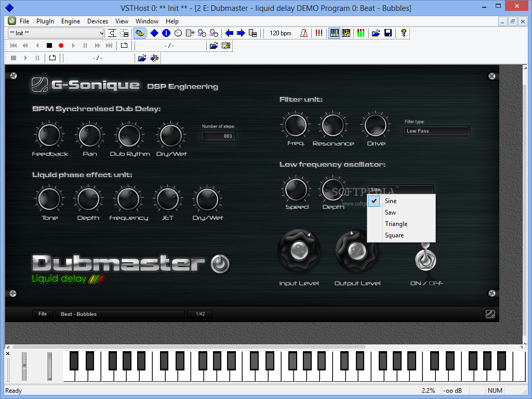
Task: Click the blue right arrow next program icon
Action: (241, 33)
